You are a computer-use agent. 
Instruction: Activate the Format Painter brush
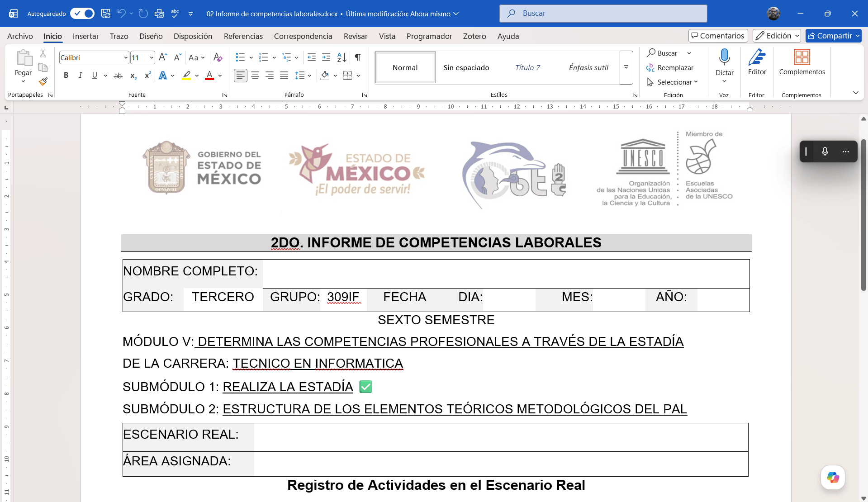click(43, 81)
